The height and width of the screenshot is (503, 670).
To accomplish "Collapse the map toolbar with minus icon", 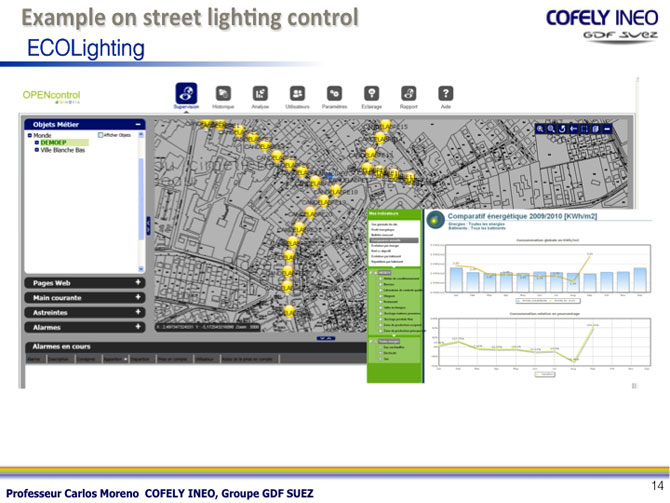I will click(x=607, y=129).
